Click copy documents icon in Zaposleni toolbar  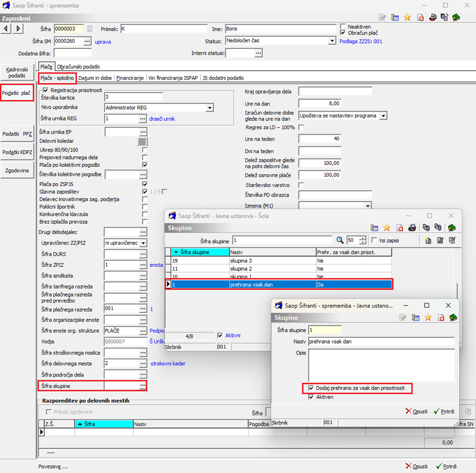(x=444, y=18)
